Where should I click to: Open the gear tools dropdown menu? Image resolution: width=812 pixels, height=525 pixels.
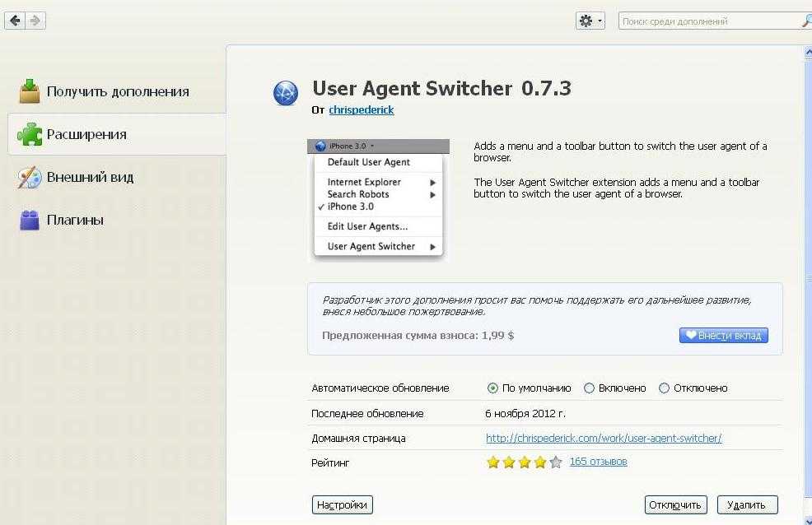[x=590, y=21]
